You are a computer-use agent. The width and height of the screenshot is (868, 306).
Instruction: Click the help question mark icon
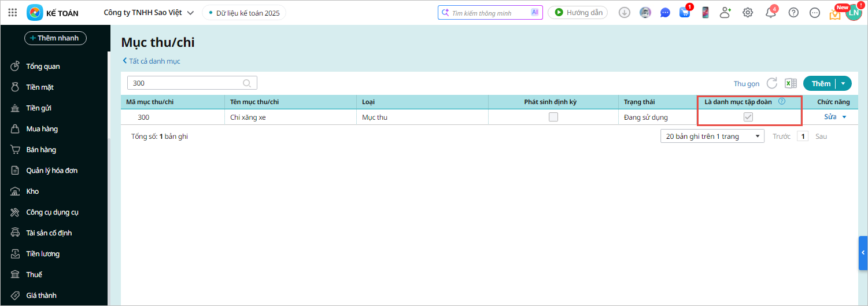click(793, 13)
